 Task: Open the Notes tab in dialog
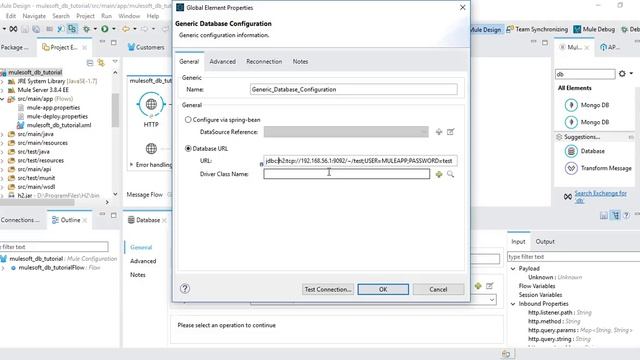click(x=300, y=62)
